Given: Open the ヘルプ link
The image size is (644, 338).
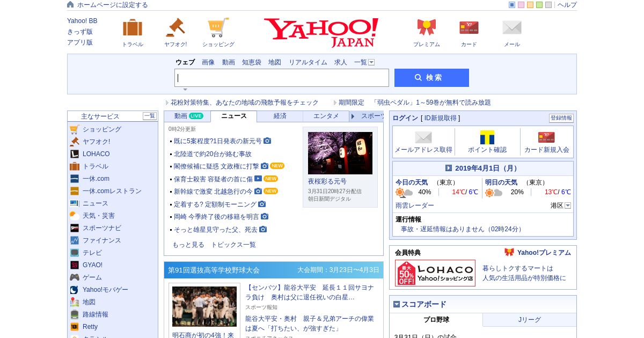Looking at the screenshot, I should coord(567,5).
